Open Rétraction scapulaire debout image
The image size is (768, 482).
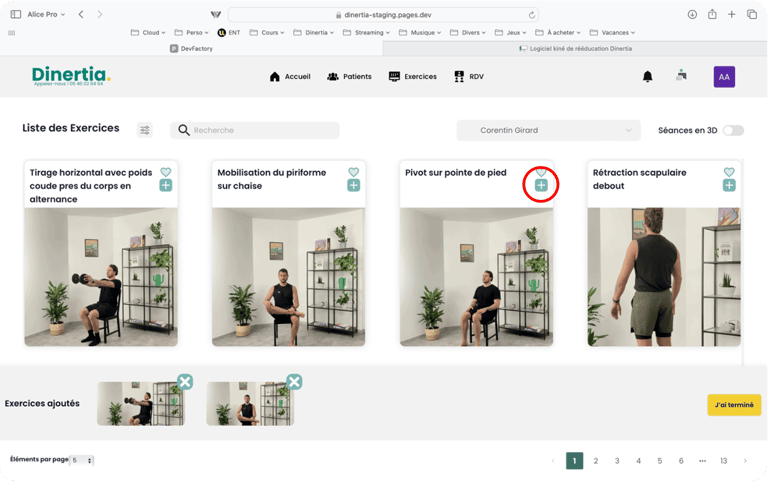(x=664, y=277)
